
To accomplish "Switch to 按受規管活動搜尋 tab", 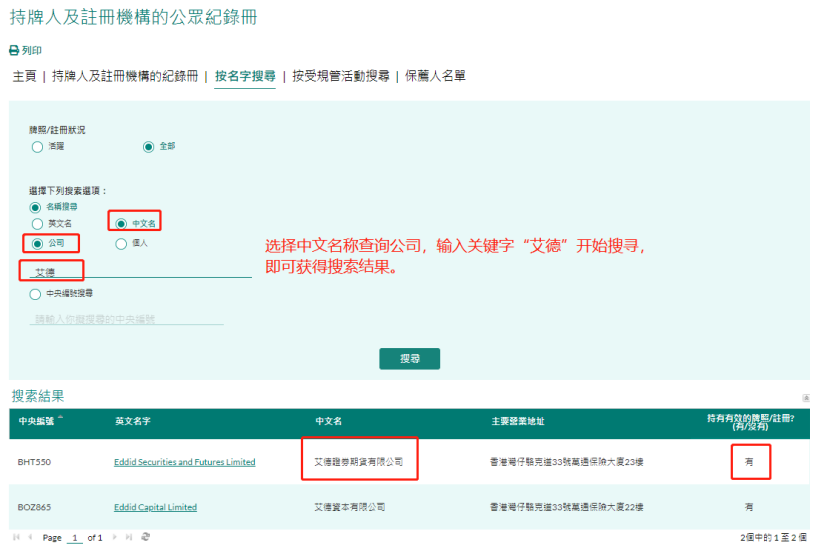I will click(x=341, y=76).
